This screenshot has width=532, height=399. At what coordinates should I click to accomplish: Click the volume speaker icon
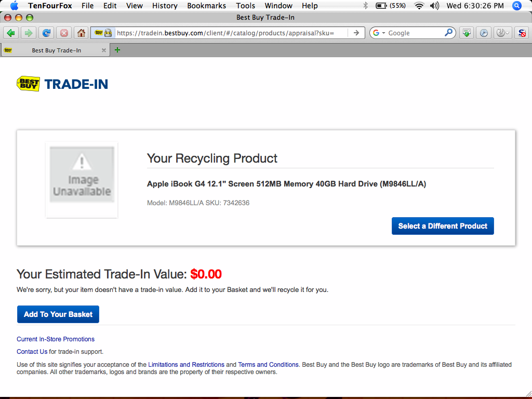[434, 5]
